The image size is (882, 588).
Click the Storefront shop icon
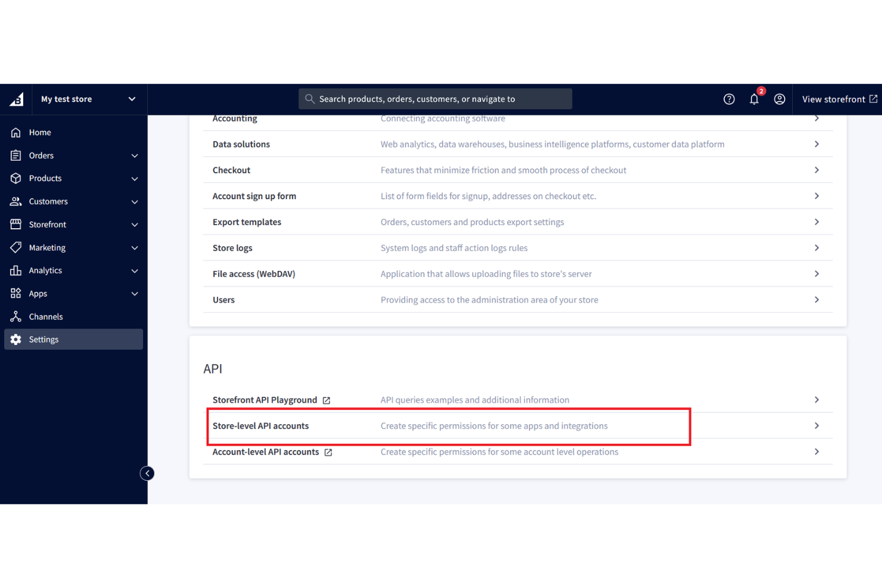tap(16, 225)
